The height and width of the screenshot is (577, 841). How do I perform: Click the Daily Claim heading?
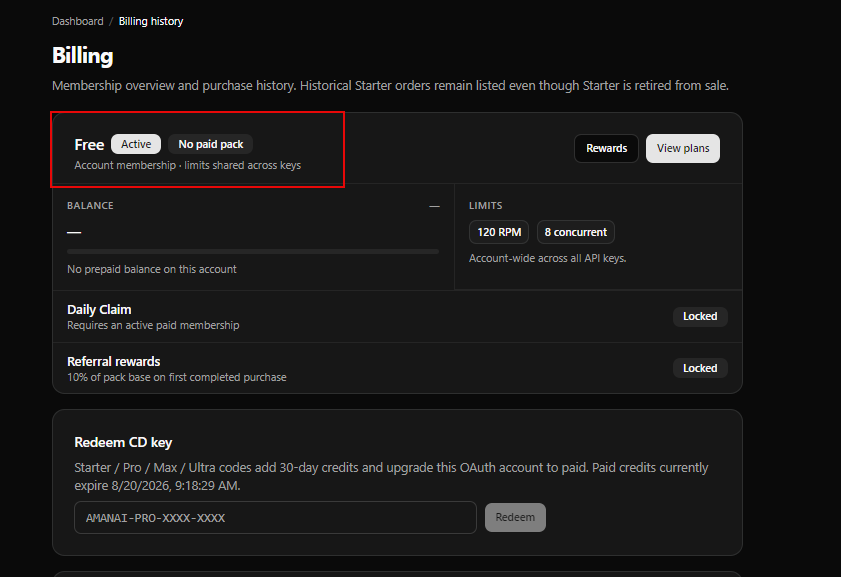point(99,309)
